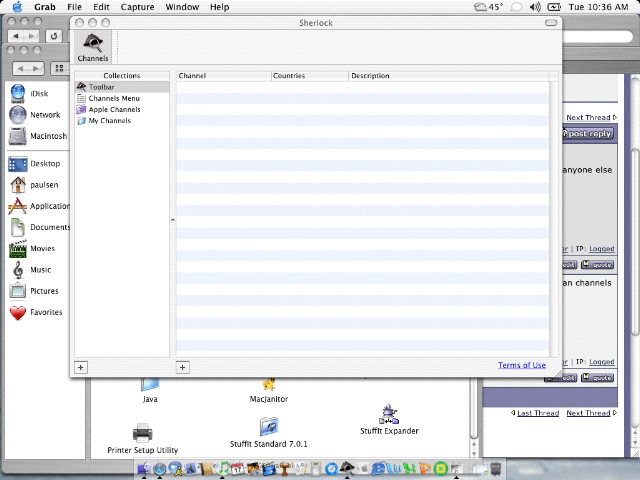
Task: Open Finder from the Dock
Action: (x=144, y=469)
